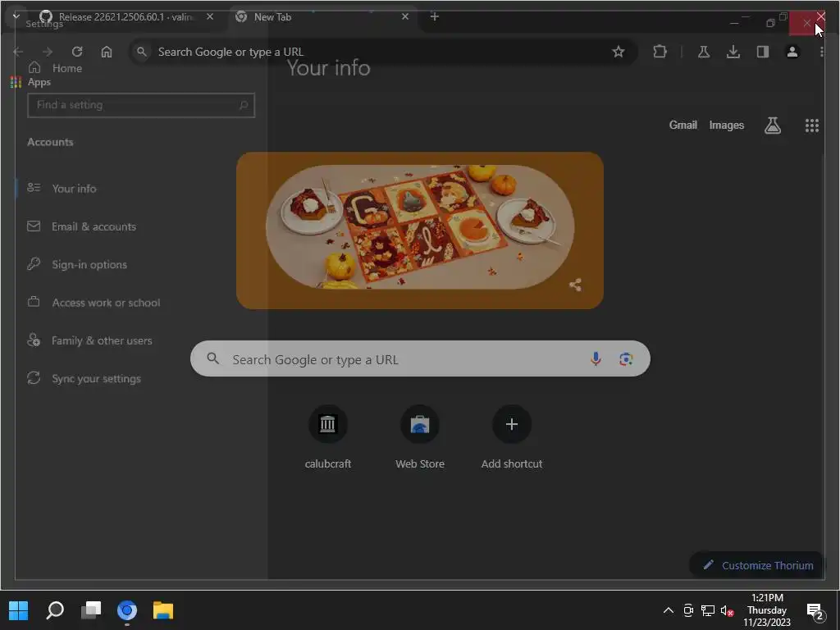
Task: Focus the Google search box on page
Action: (420, 358)
